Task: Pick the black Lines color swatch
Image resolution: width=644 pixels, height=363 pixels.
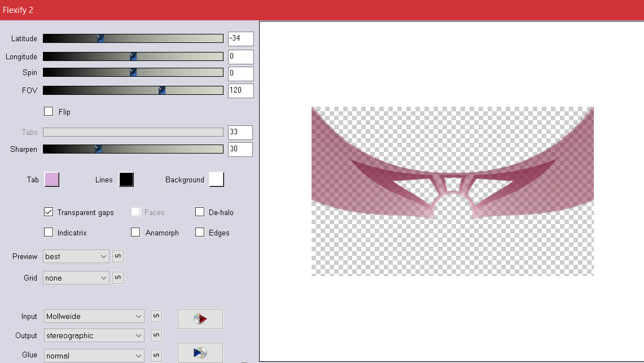Action: tap(126, 180)
